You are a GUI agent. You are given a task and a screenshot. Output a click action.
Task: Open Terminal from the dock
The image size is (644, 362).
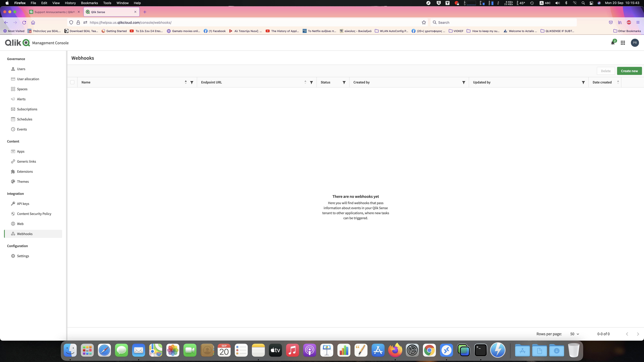480,351
